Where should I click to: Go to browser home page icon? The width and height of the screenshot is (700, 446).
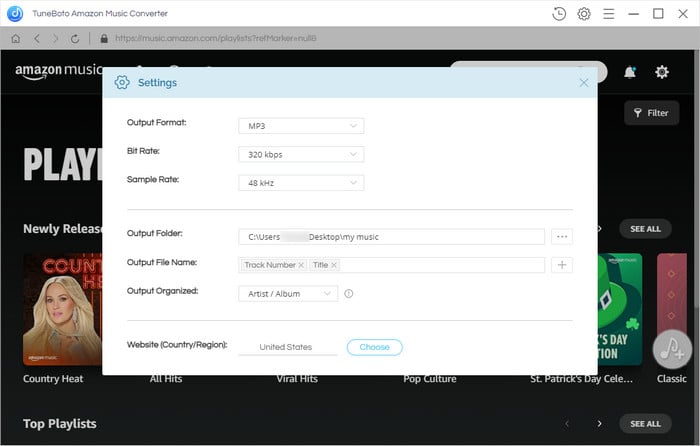(x=16, y=39)
